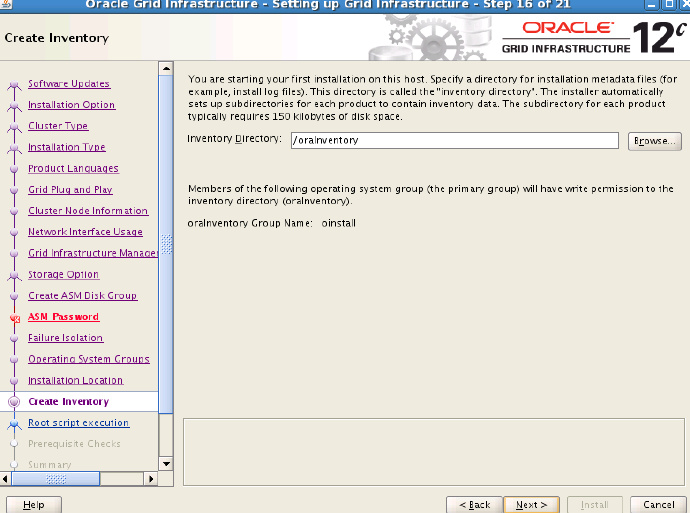The height and width of the screenshot is (513, 690).
Task: Click the step list horizontal scrollbar thumb
Action: pyautogui.click(x=55, y=479)
